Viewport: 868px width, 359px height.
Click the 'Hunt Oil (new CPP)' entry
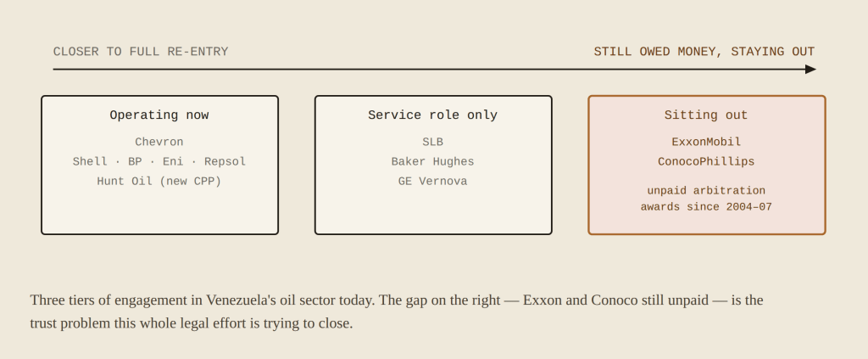pyautogui.click(x=159, y=181)
